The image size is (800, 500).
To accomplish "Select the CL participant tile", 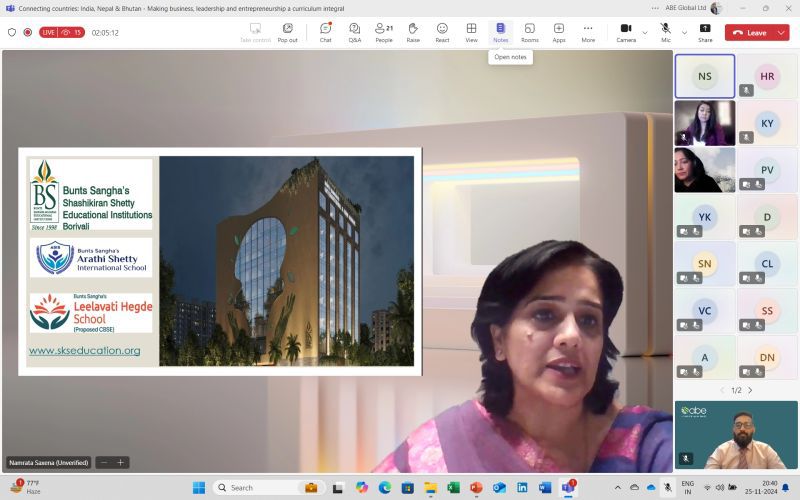I will coord(767,264).
